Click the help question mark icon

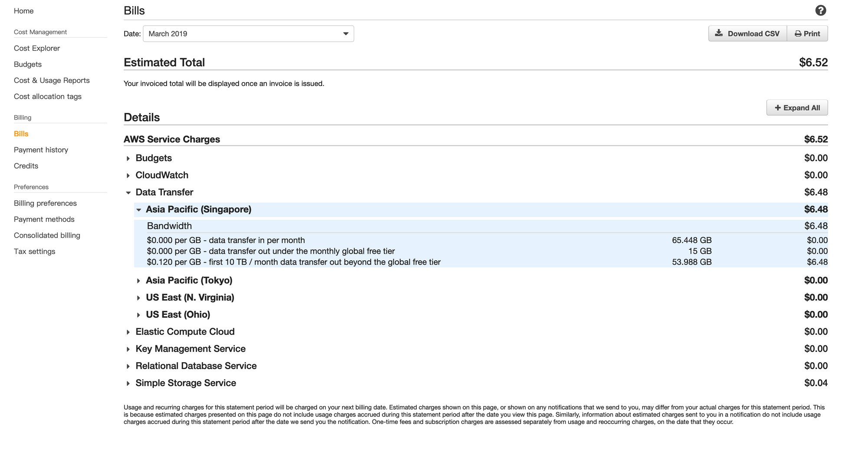pos(820,10)
